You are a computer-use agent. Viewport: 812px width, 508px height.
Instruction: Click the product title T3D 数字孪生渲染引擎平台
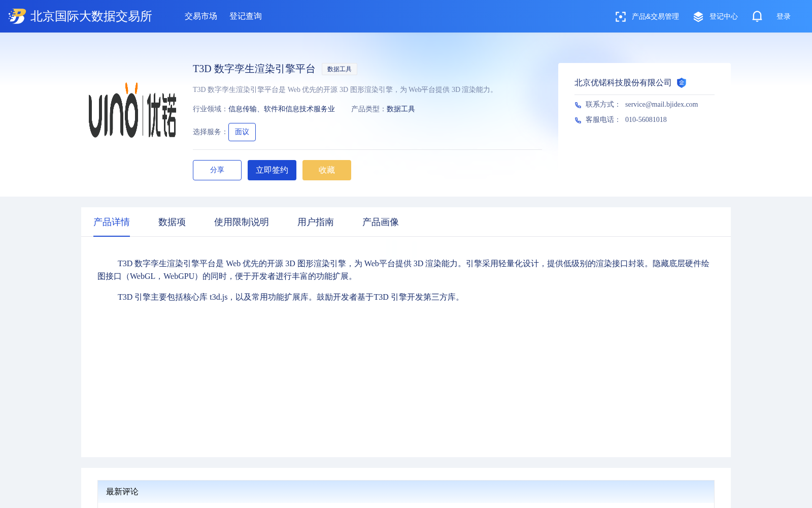coord(254,69)
